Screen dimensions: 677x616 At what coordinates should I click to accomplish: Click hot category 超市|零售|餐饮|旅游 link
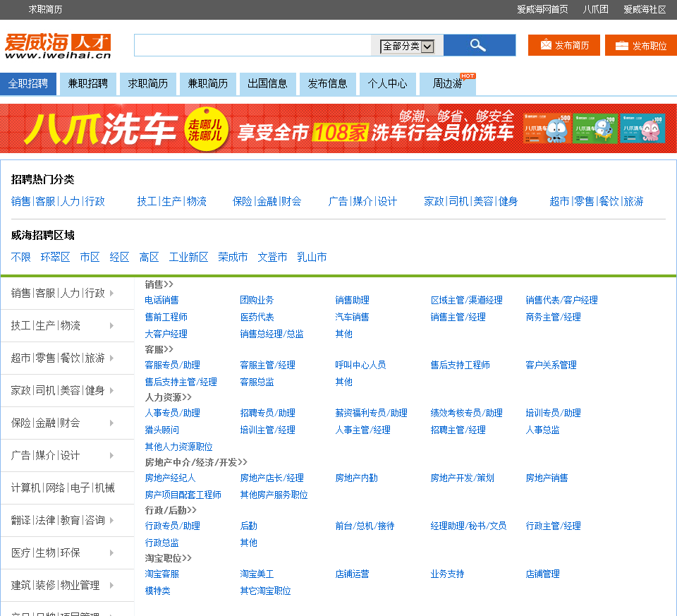pyautogui.click(x=597, y=201)
